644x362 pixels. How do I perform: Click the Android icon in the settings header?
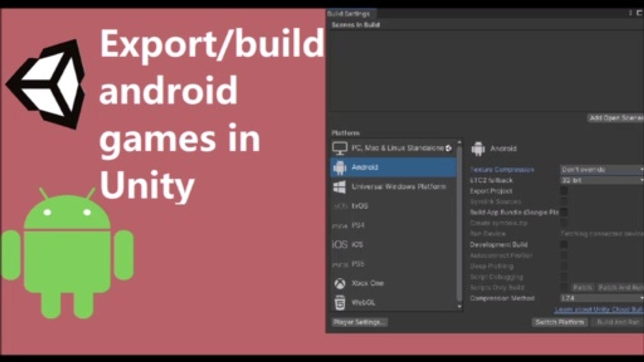click(478, 149)
